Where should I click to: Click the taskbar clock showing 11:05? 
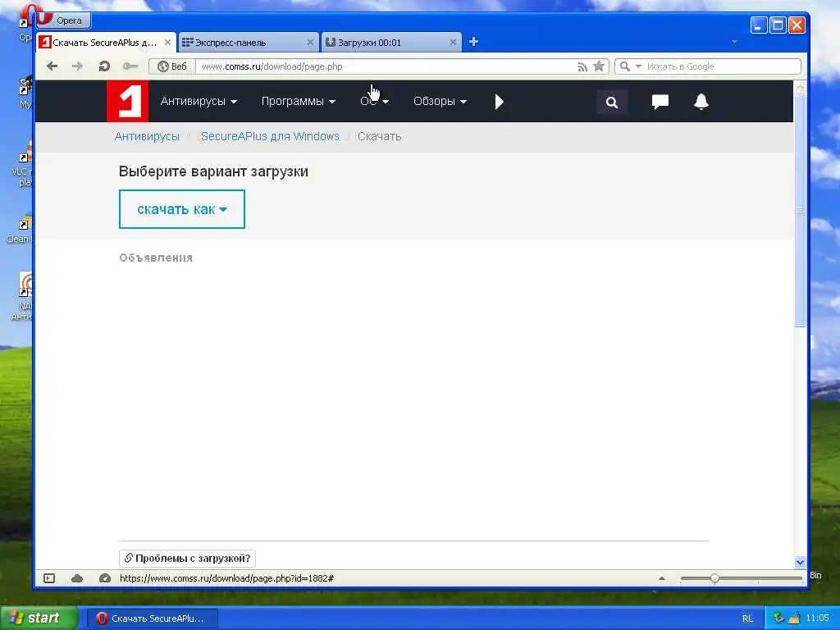click(x=817, y=619)
